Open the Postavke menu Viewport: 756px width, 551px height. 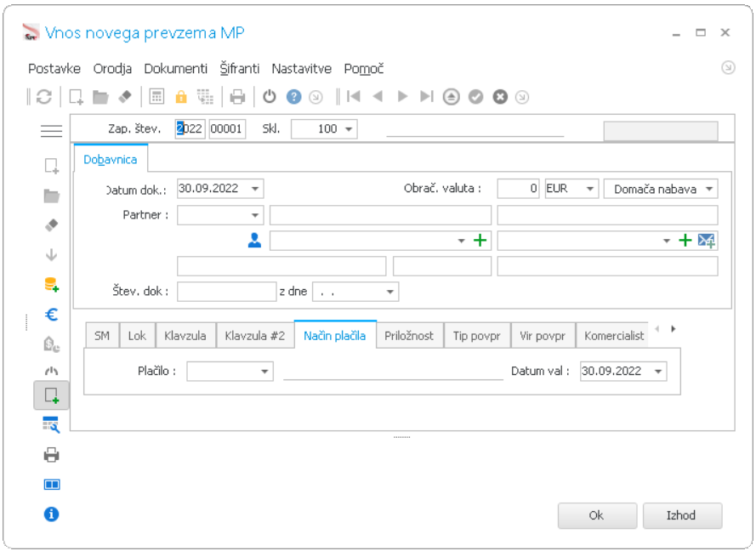click(x=54, y=69)
